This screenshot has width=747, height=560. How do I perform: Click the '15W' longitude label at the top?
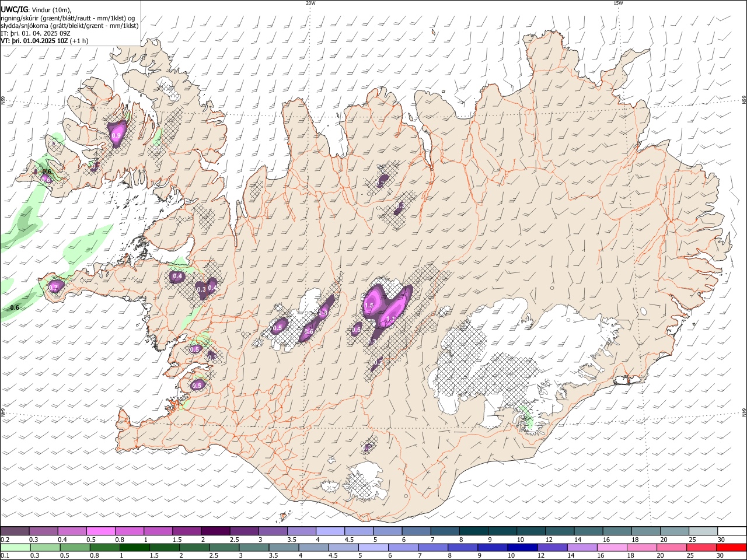pos(618,2)
